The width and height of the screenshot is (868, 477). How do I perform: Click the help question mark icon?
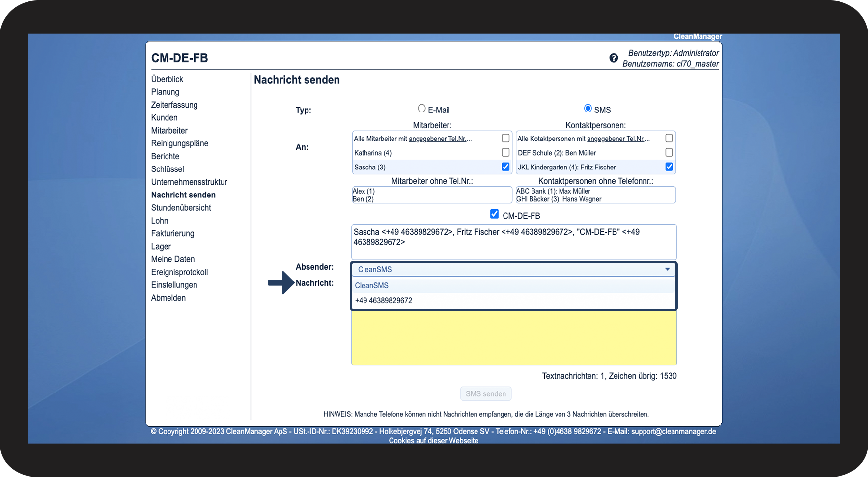tap(614, 58)
